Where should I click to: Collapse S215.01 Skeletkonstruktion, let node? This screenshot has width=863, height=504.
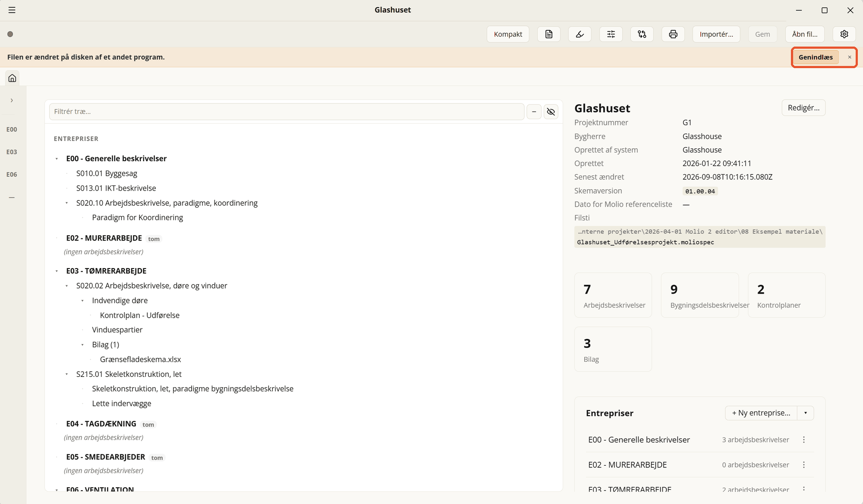tap(67, 374)
